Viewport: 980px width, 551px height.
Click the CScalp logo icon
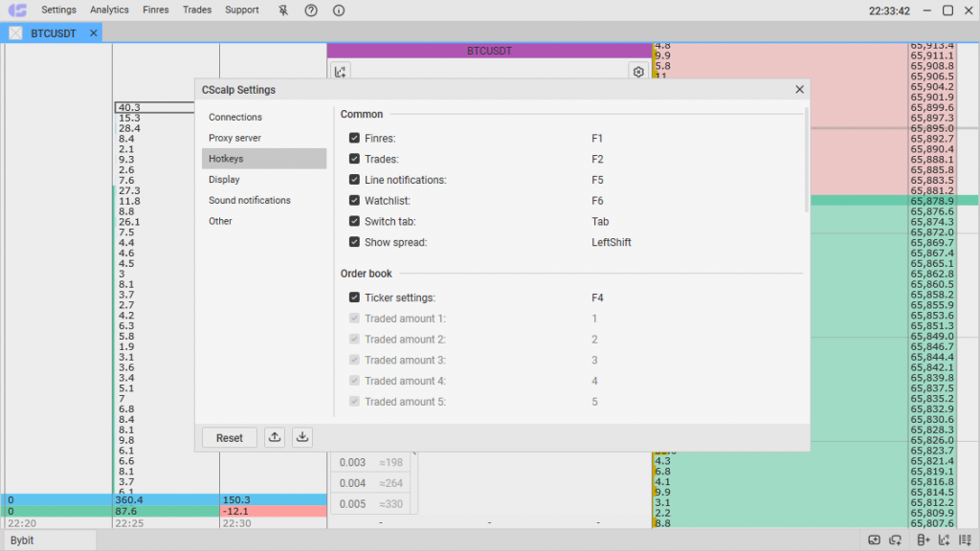click(17, 11)
